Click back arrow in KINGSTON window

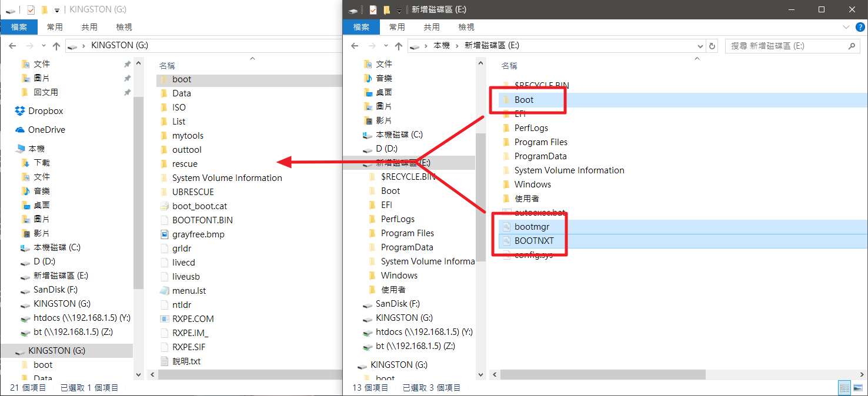(x=12, y=46)
